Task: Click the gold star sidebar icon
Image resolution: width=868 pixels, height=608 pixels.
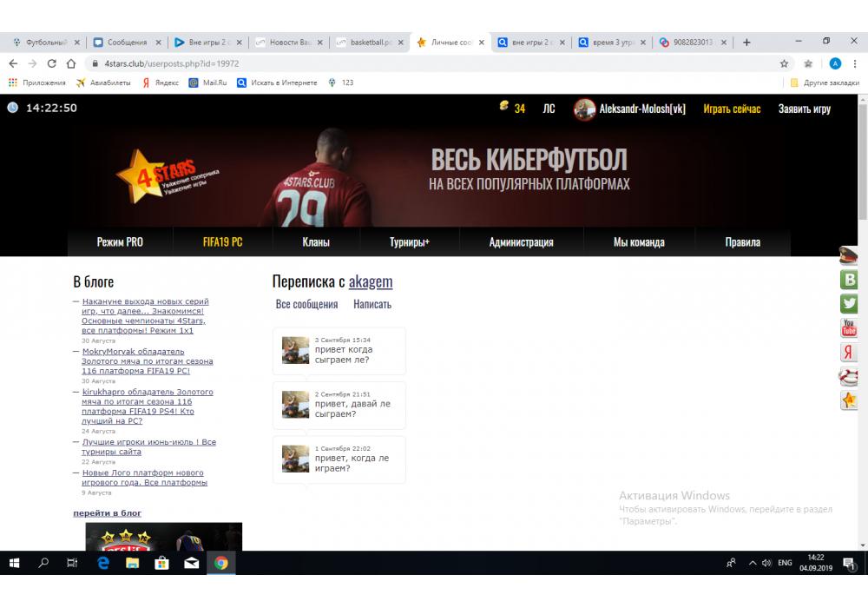Action: click(849, 400)
